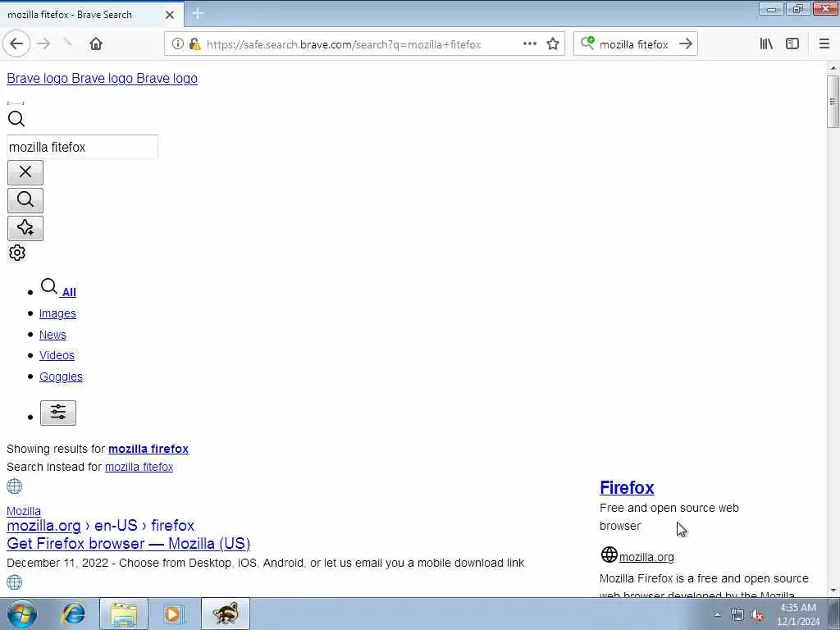Click the sparkle AI answer button

pyautogui.click(x=25, y=228)
